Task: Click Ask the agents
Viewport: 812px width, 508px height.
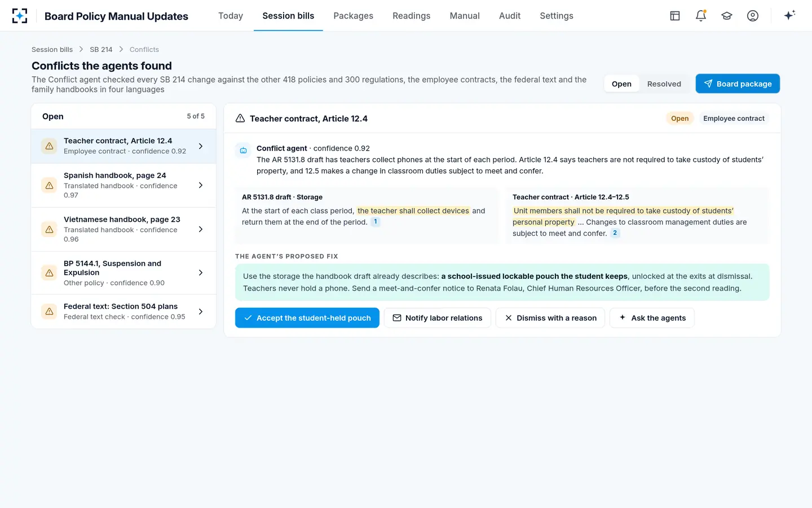Action: [652, 318]
